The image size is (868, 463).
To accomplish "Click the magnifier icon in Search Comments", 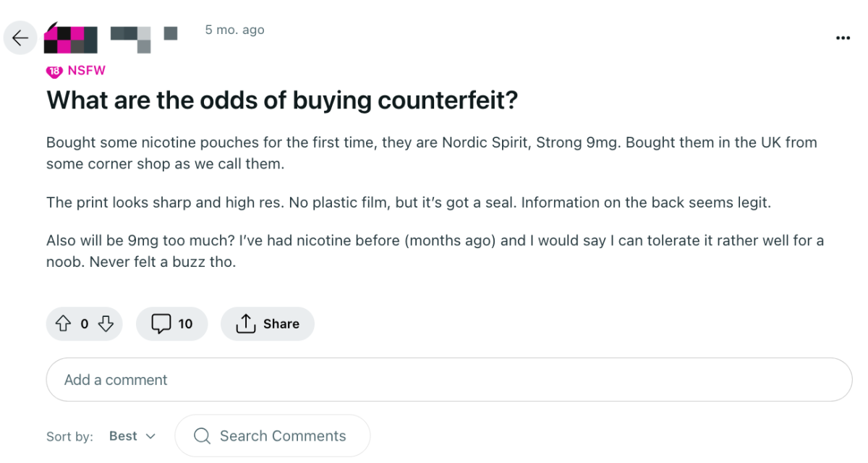I will point(203,436).
